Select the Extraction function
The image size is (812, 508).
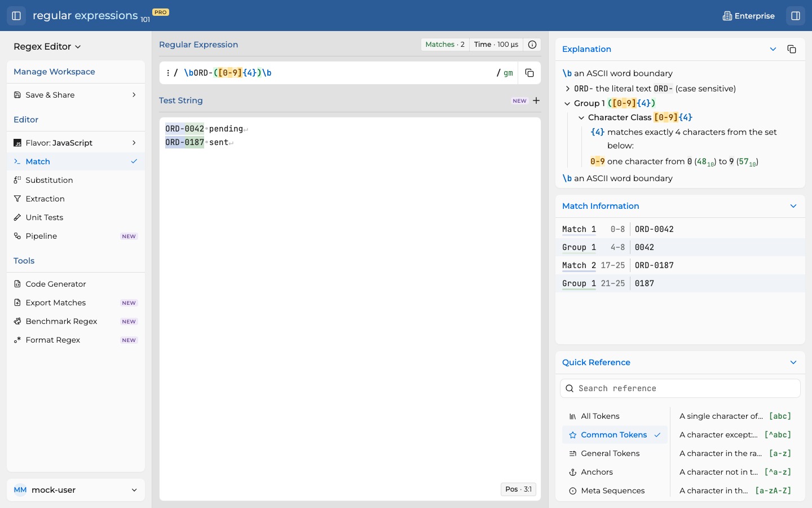[x=76, y=199]
